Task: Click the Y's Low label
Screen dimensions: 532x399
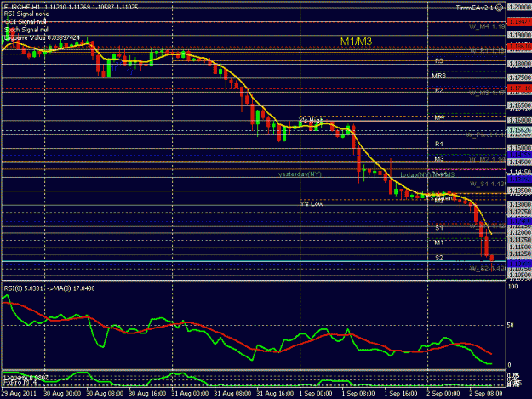Action: (x=312, y=203)
